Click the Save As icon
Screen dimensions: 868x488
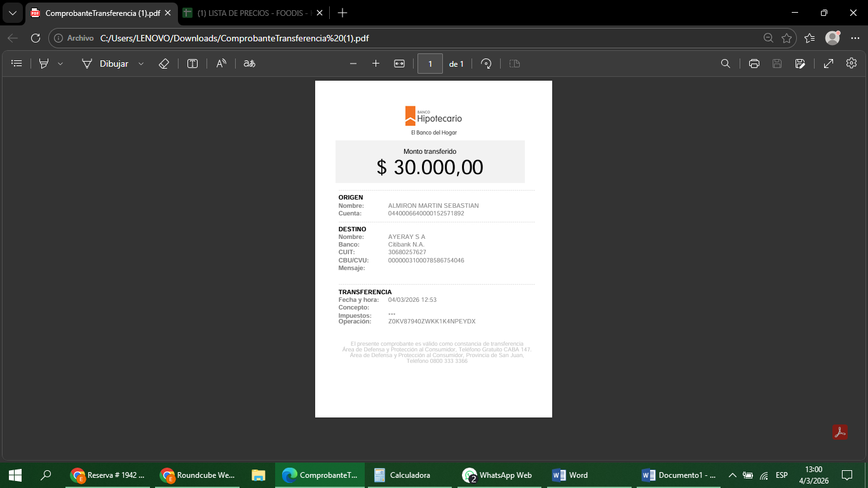point(800,64)
